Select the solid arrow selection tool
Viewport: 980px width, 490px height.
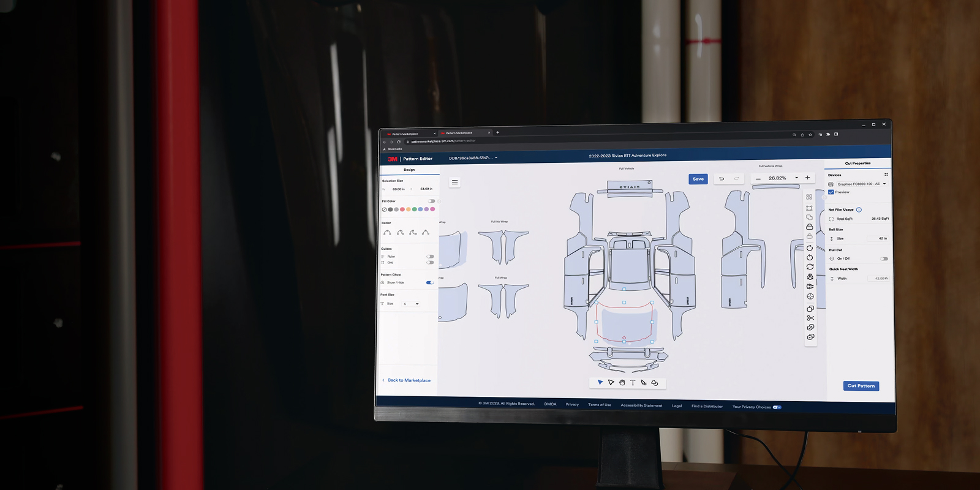(x=600, y=382)
